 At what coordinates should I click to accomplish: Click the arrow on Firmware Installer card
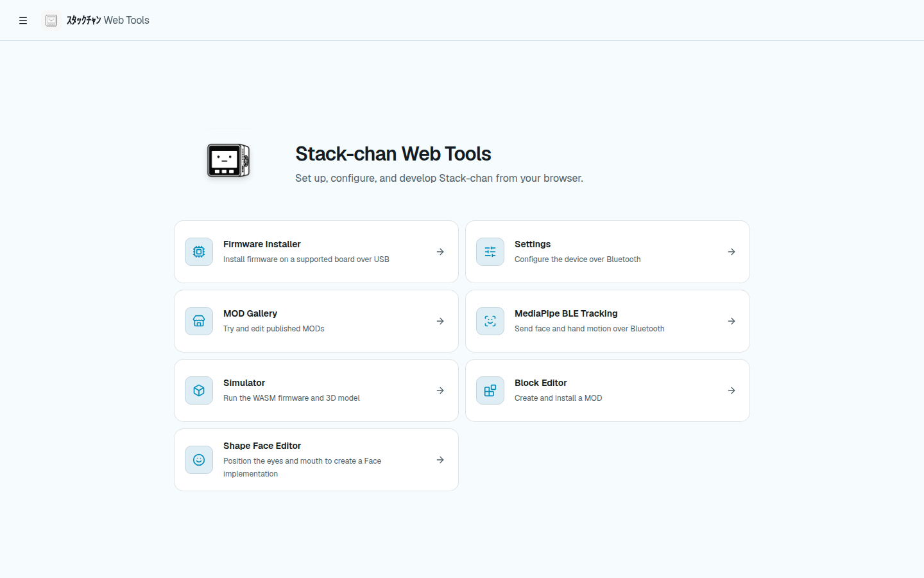pos(440,252)
